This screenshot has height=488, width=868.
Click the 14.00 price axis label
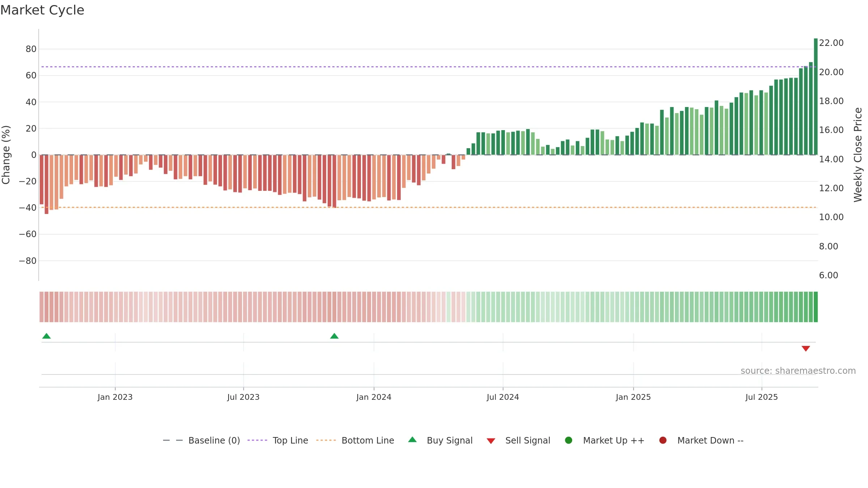831,159
